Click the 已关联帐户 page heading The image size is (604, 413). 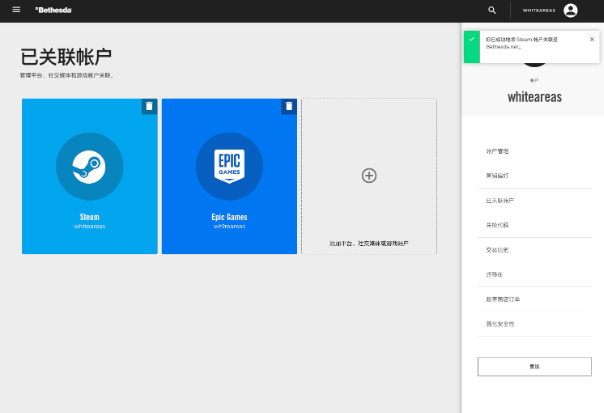point(66,57)
